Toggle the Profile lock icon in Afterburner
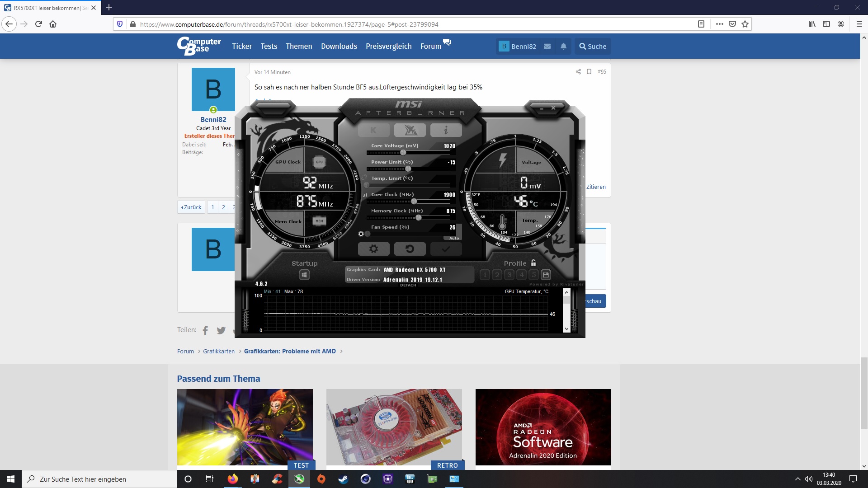Image resolution: width=868 pixels, height=488 pixels. (x=533, y=263)
